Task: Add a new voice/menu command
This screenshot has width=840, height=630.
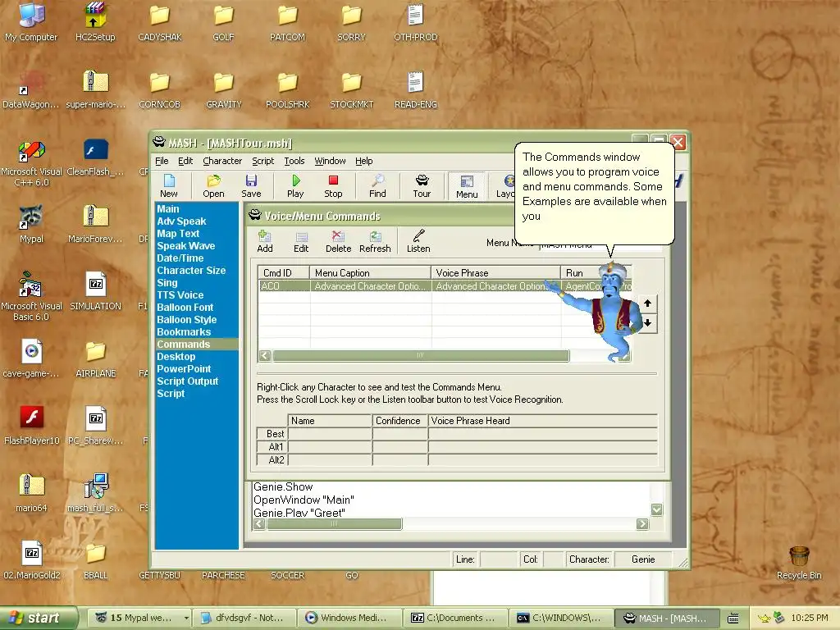Action: pyautogui.click(x=265, y=242)
